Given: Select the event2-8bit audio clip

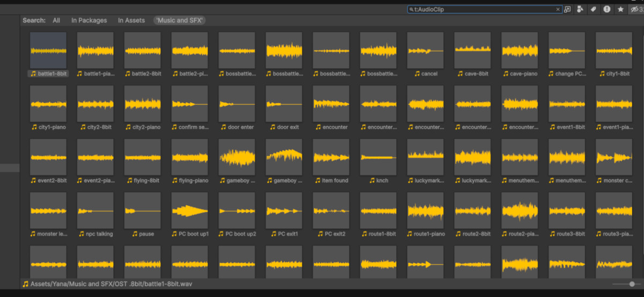Looking at the screenshot, I should click(48, 162).
